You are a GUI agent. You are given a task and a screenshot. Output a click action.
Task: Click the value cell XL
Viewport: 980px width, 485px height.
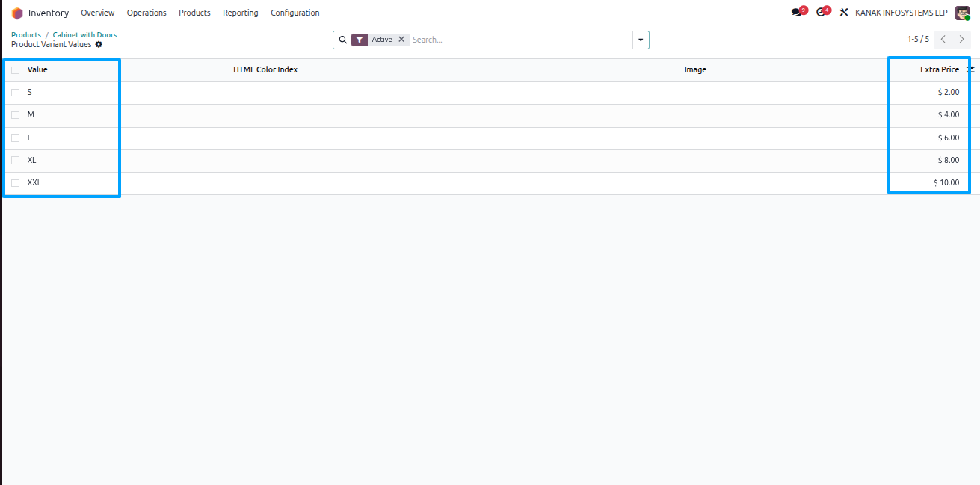click(31, 160)
